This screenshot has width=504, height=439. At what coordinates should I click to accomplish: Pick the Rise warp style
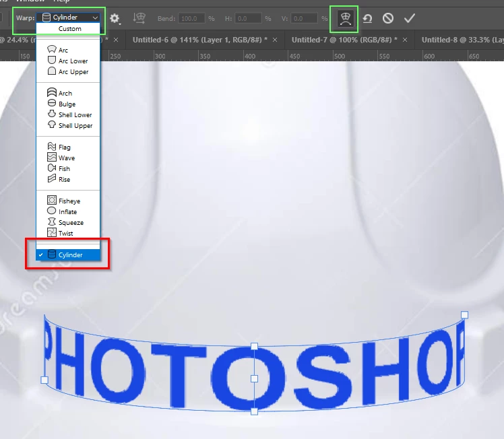(68, 179)
